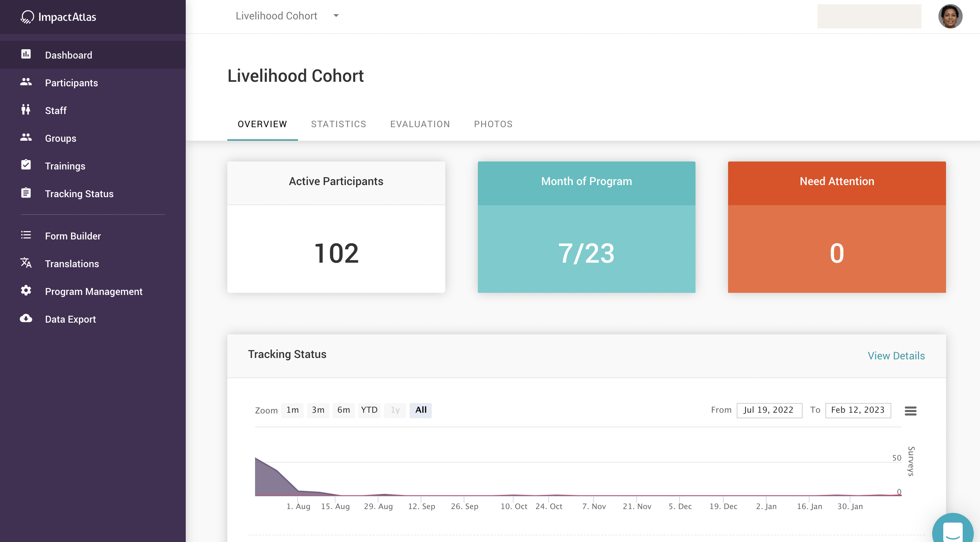Switch to the Statistics tab

[338, 124]
